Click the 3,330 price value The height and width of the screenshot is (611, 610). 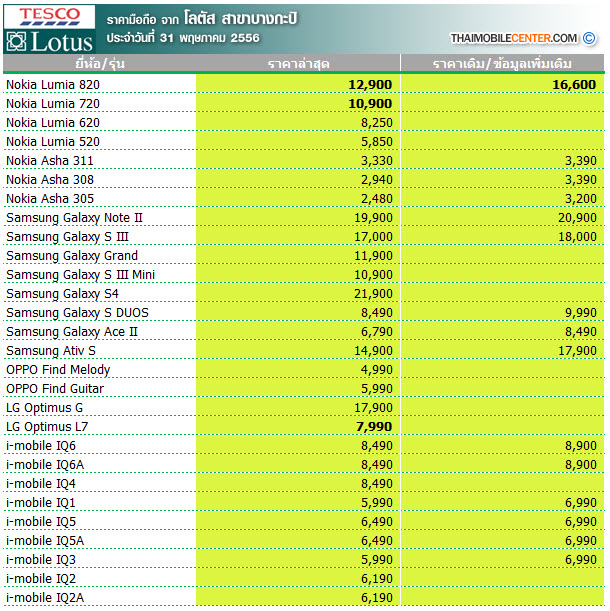pyautogui.click(x=377, y=161)
